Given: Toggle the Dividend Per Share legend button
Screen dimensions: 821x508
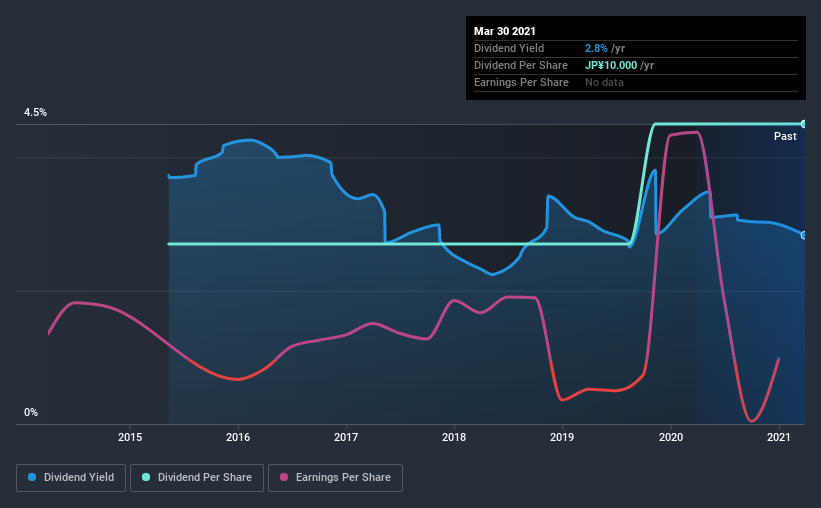Looking at the screenshot, I should point(197,478).
